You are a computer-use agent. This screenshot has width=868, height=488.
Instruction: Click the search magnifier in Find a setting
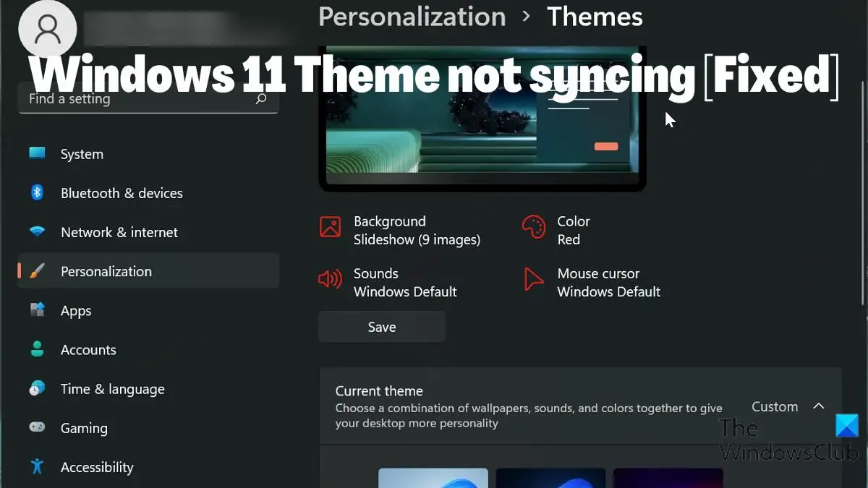coord(261,98)
